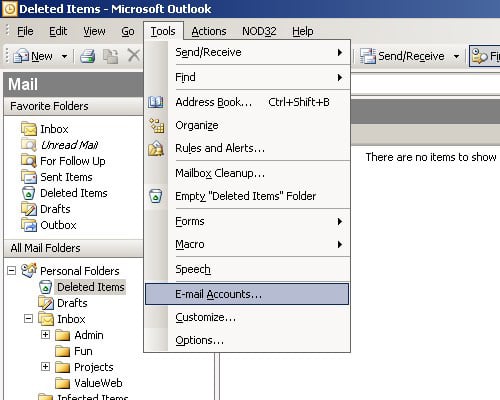Screen dimensions: 500x400
Task: Click the For Follow Up folder icon
Action: [29, 161]
